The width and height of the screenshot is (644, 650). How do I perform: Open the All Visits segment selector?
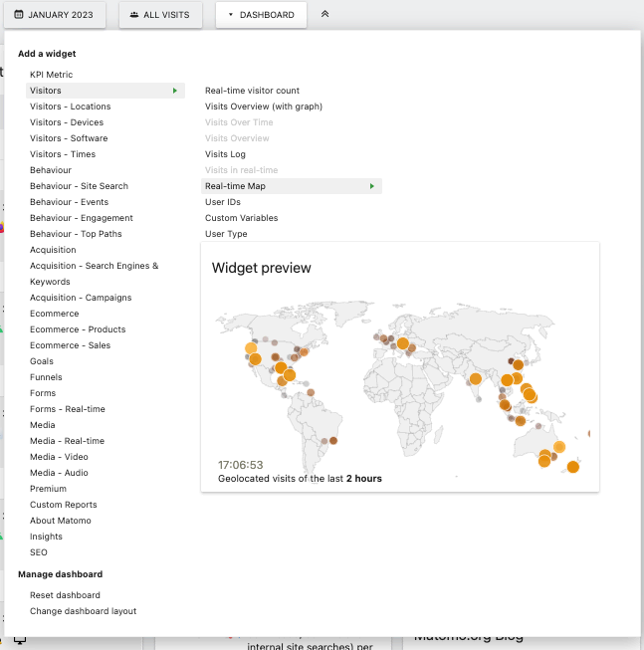pos(160,15)
